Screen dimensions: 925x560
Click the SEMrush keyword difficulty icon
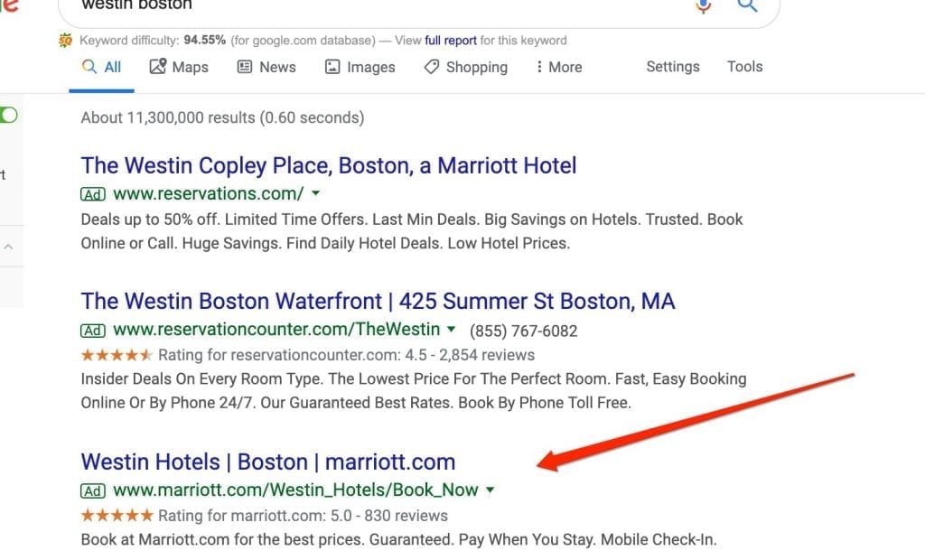click(x=65, y=40)
